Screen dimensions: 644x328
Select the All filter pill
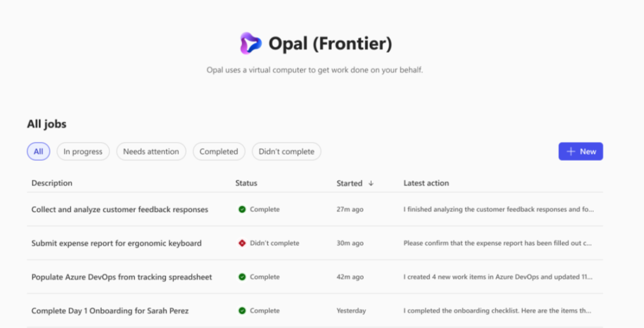38,151
